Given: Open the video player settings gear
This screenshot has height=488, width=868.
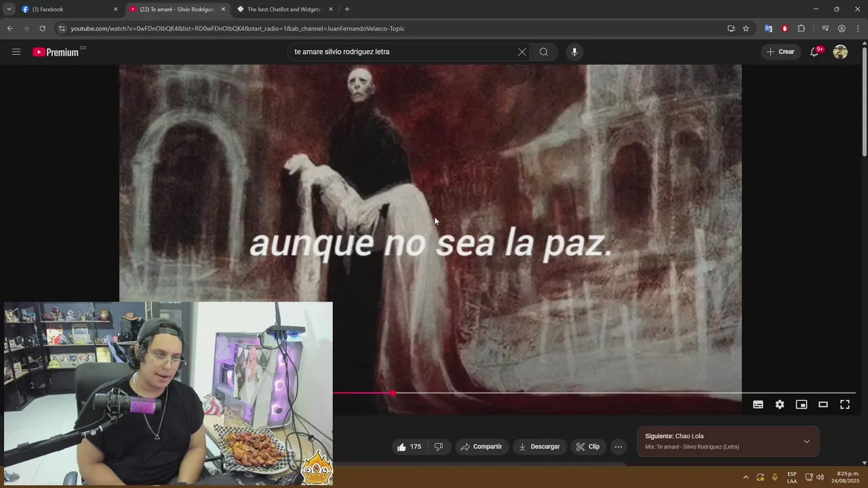Looking at the screenshot, I should coord(780,405).
